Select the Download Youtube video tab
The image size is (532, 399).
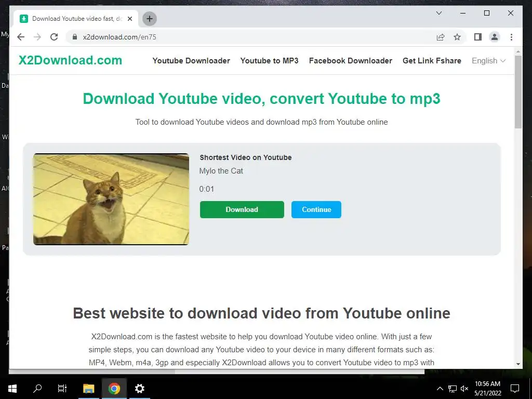(x=75, y=19)
